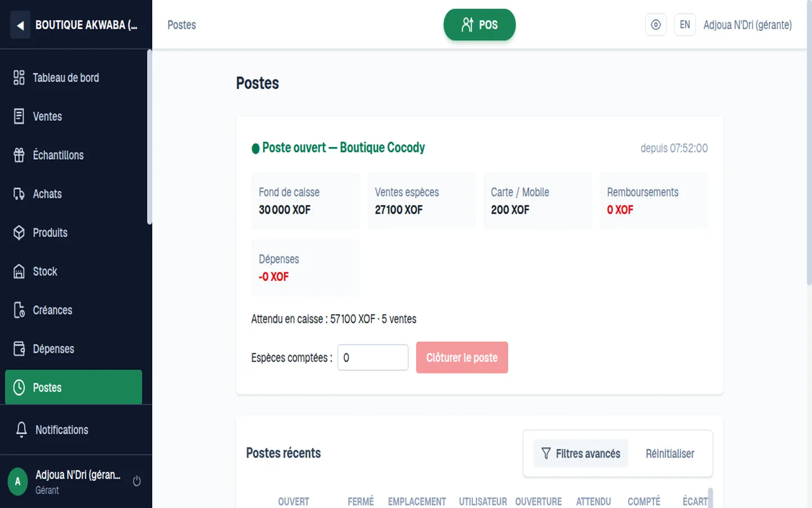Click the Créances document icon

[x=19, y=310]
